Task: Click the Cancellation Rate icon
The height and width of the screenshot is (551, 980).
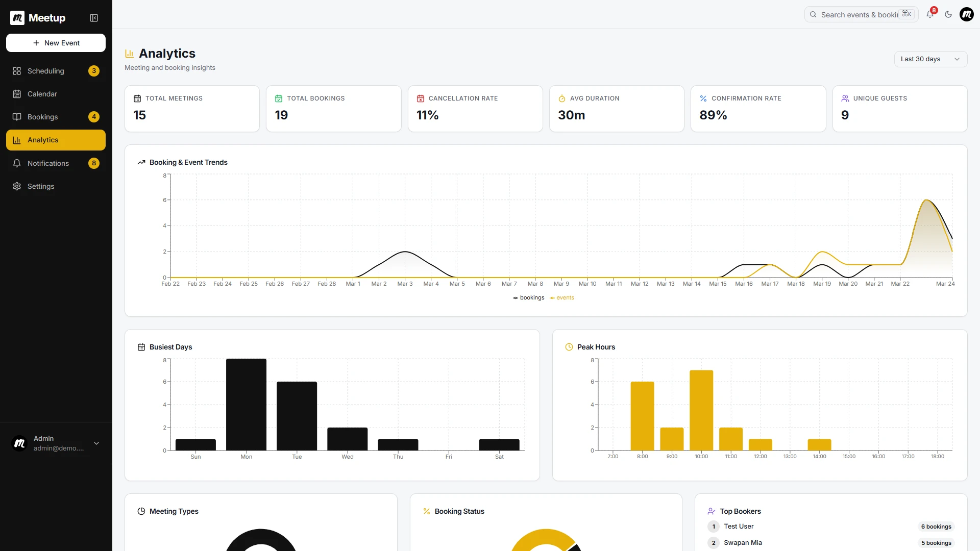Action: coord(421,98)
